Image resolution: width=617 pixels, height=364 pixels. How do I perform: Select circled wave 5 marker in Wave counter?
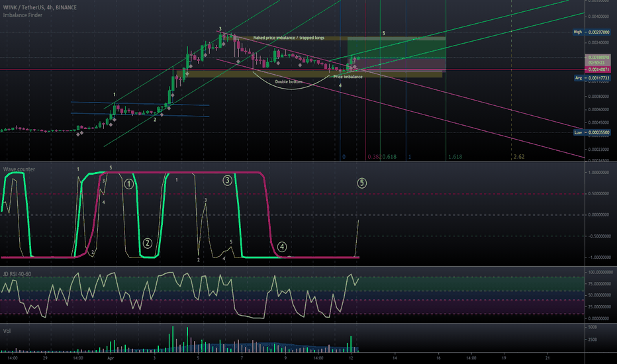pyautogui.click(x=361, y=183)
